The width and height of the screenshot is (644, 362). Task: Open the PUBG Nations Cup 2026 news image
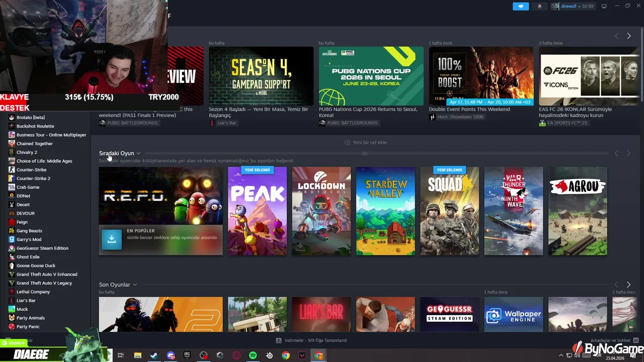click(371, 76)
